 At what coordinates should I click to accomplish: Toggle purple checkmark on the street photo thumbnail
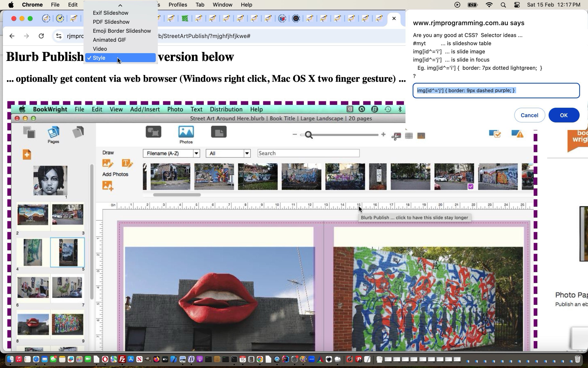click(x=471, y=186)
